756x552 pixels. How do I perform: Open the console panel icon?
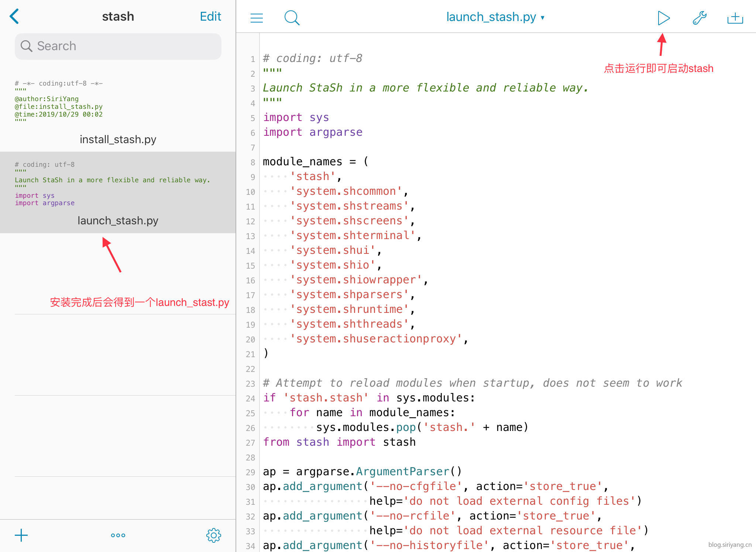coord(735,18)
